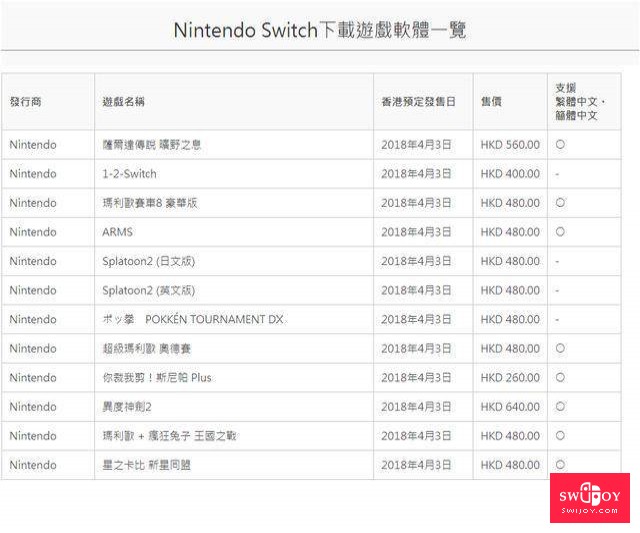Select the release date in Splatoon2 (日文版) row
The height and width of the screenshot is (533, 640).
[416, 261]
